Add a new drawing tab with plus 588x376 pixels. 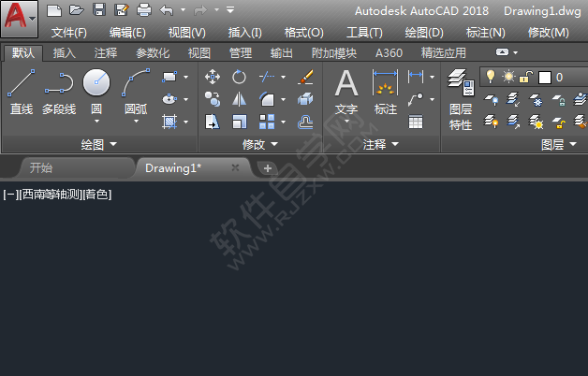coord(268,168)
